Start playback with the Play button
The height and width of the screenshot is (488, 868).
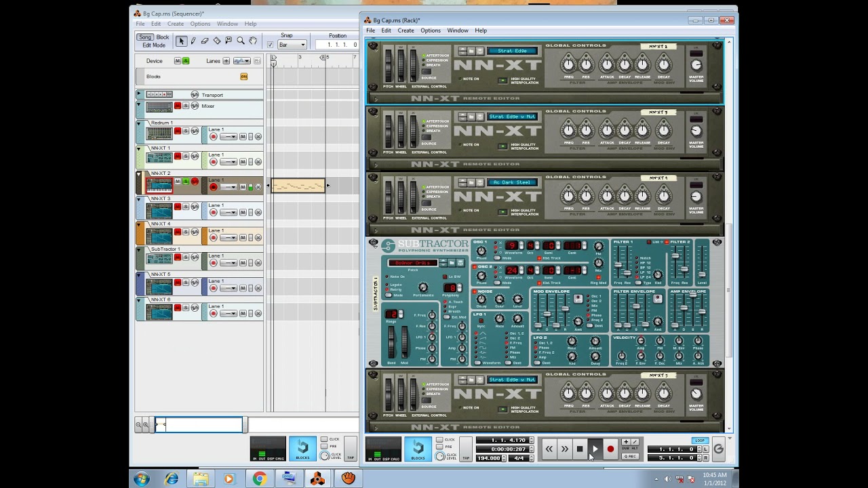(x=595, y=449)
